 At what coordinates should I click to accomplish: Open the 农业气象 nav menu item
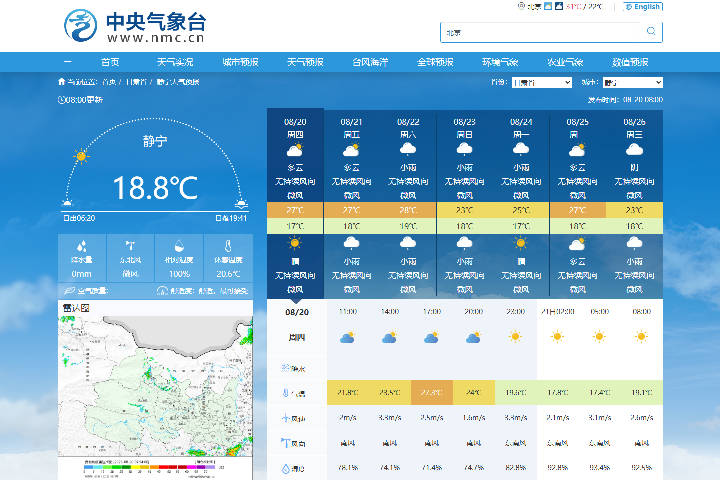pos(565,62)
